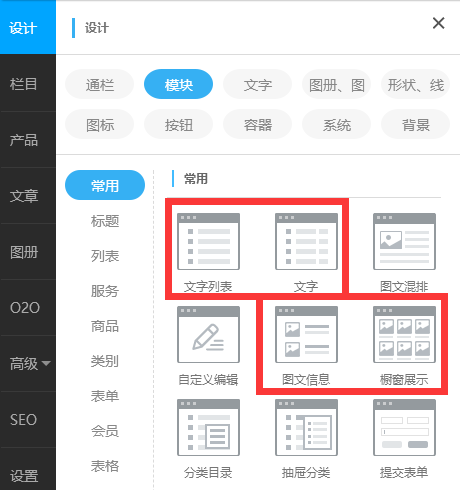Select the 表单 subcategory

click(105, 396)
